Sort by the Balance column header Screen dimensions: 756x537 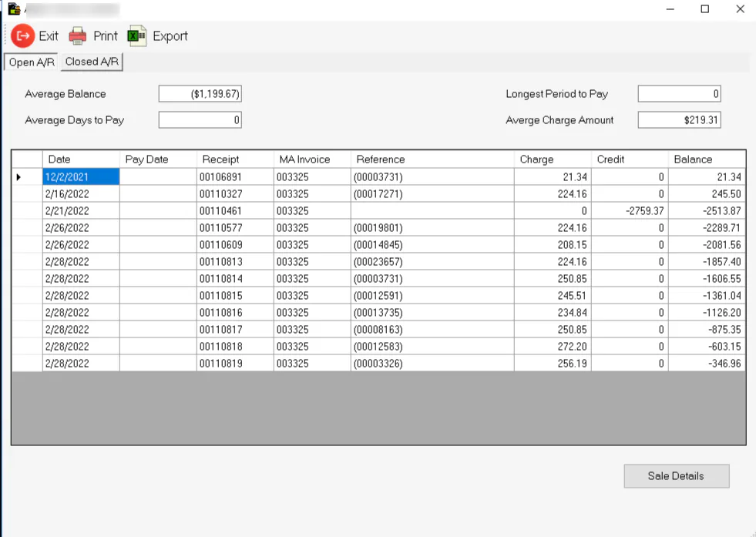click(x=707, y=159)
